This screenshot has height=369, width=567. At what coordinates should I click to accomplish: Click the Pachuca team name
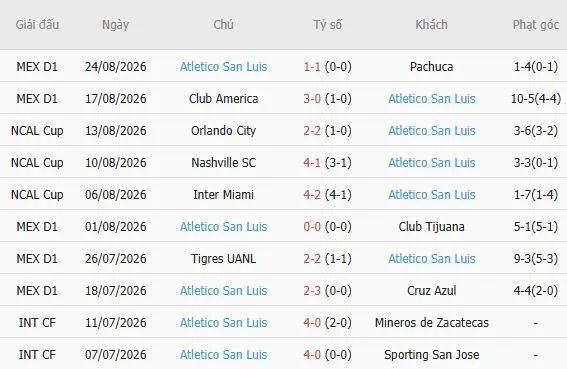point(431,67)
